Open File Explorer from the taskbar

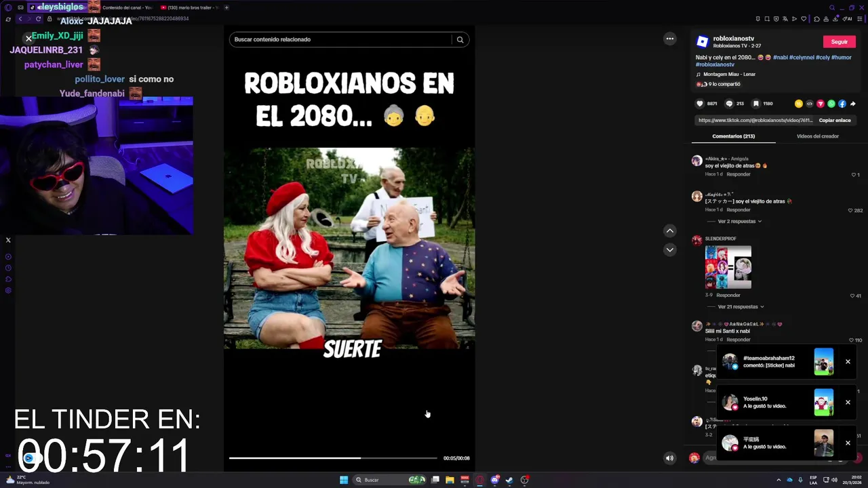click(x=450, y=480)
